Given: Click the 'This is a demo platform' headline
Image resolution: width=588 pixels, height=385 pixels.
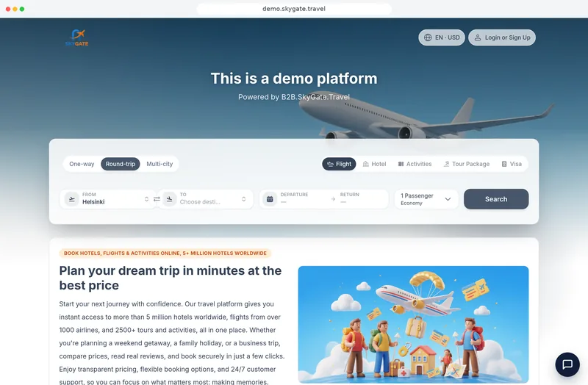Looking at the screenshot, I should point(294,79).
